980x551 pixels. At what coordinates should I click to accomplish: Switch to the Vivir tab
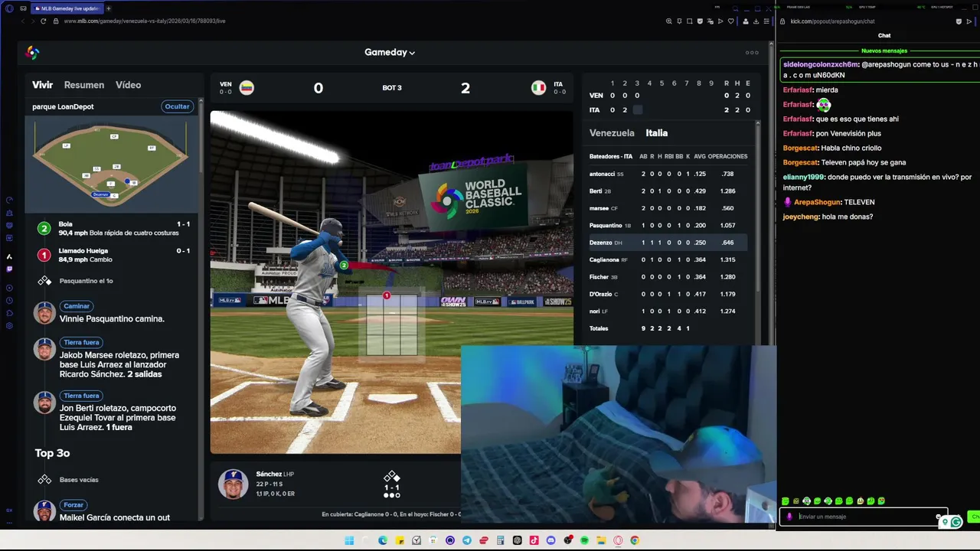click(x=42, y=85)
